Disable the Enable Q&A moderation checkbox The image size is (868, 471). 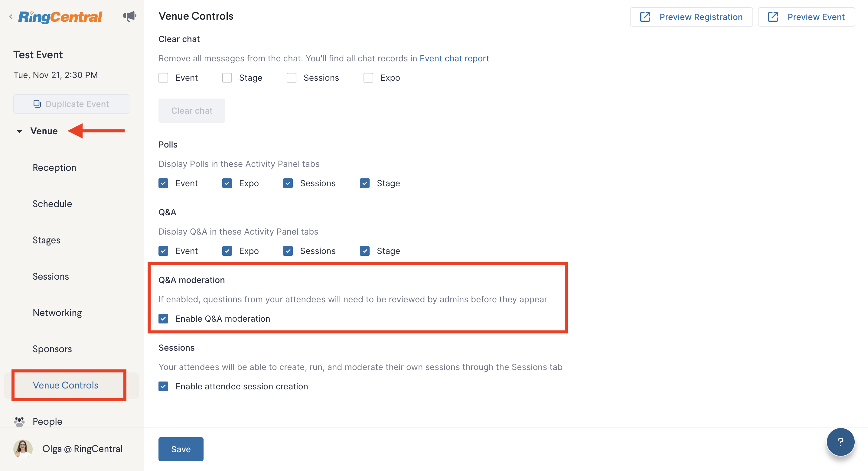(x=163, y=319)
